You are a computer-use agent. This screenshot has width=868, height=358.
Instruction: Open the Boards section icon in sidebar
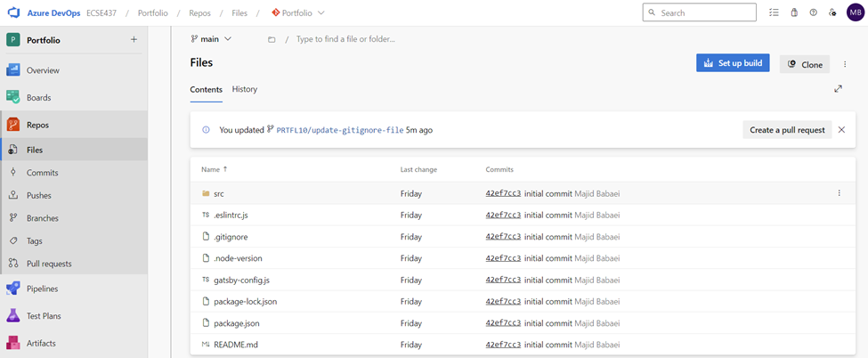[x=13, y=97]
